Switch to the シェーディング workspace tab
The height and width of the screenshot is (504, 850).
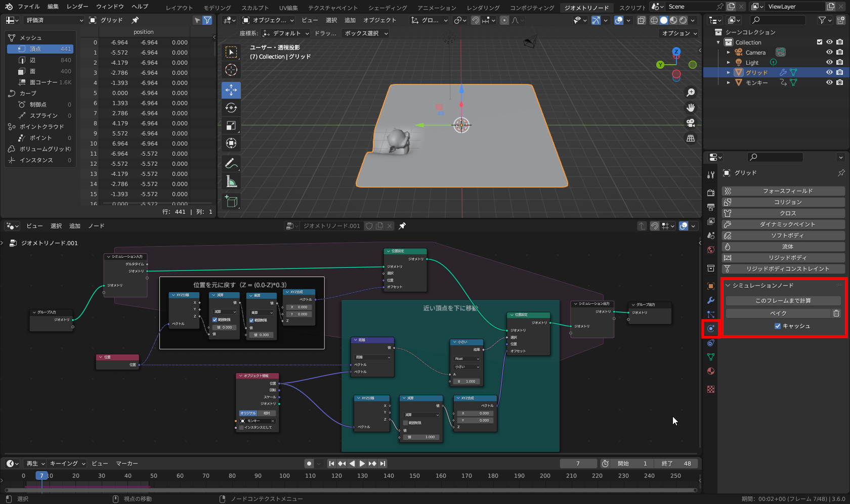click(388, 8)
